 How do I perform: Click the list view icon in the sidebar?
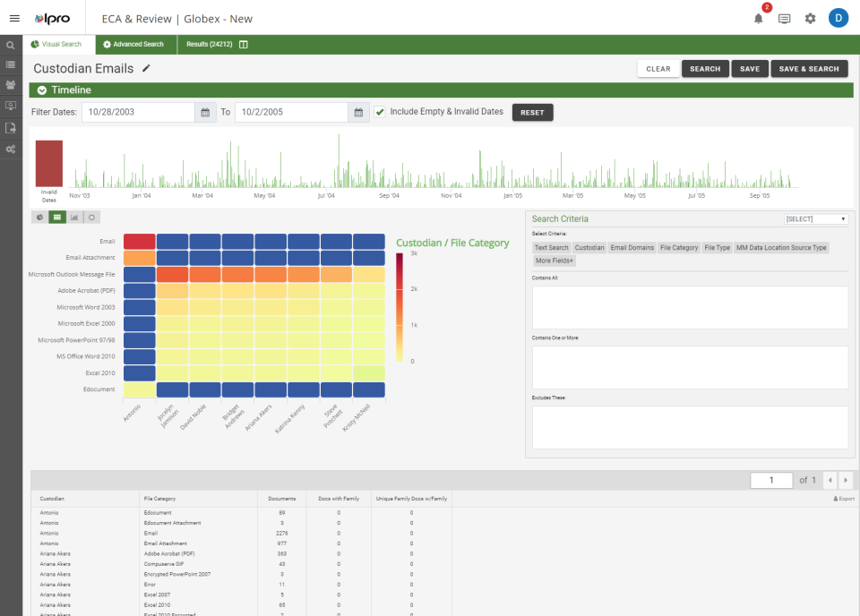[x=10, y=64]
